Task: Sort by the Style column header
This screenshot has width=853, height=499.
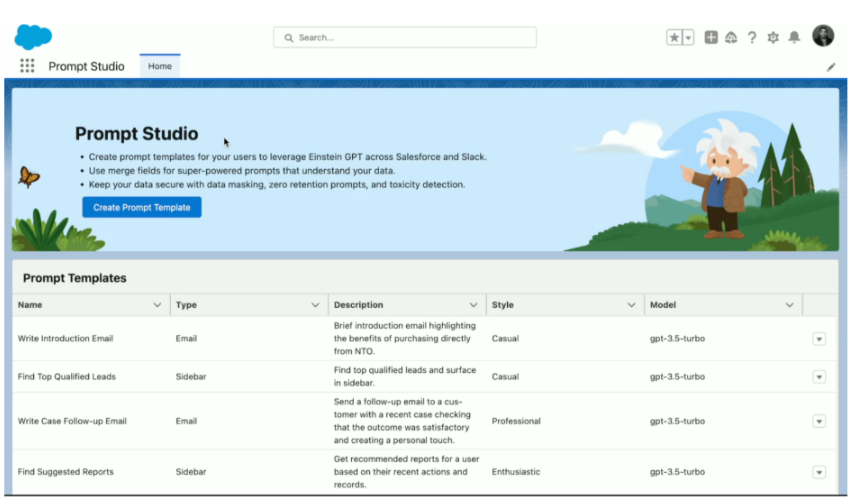Action: point(503,305)
